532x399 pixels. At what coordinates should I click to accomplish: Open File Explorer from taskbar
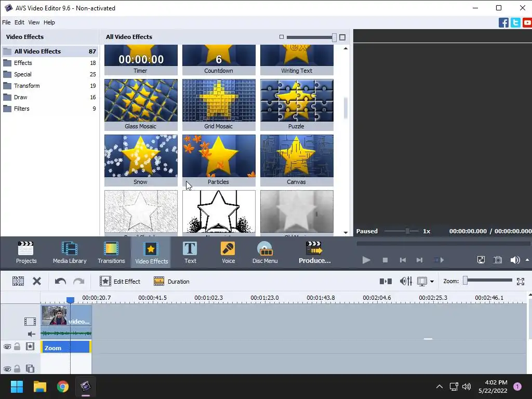(39, 387)
